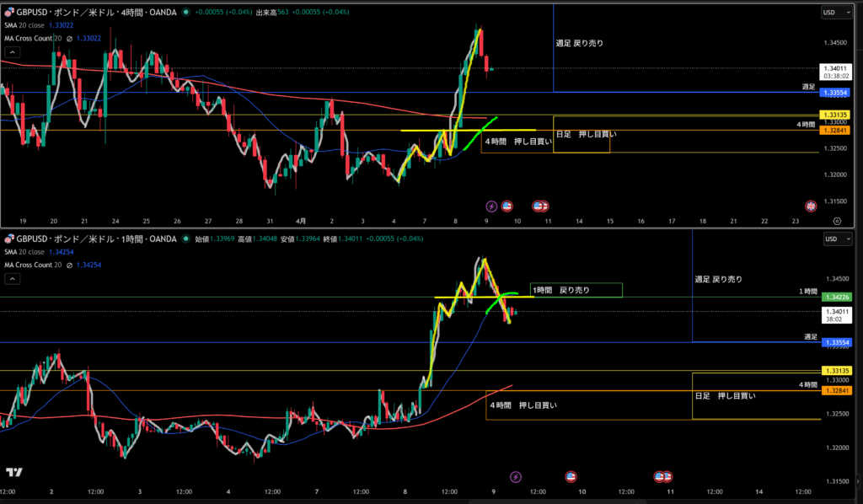This screenshot has width=863, height=504.
Task: Click the 4-hour GBPUSD symbol title
Action: pos(93,13)
